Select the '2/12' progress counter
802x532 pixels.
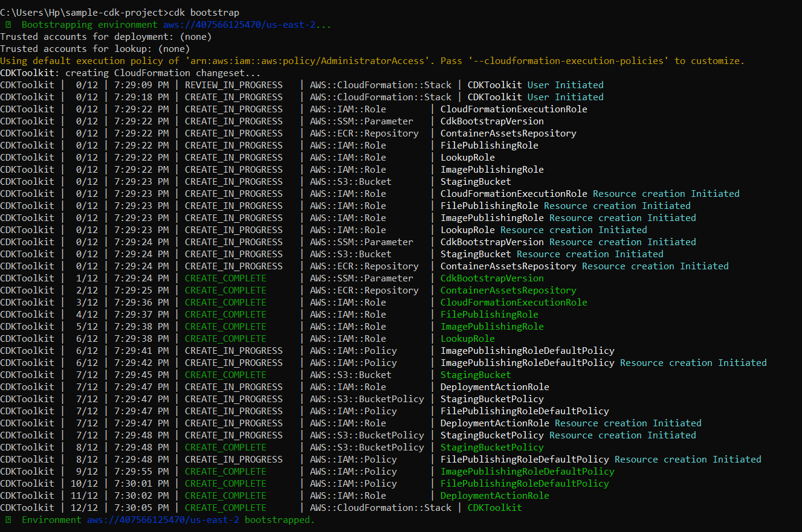[x=87, y=290]
